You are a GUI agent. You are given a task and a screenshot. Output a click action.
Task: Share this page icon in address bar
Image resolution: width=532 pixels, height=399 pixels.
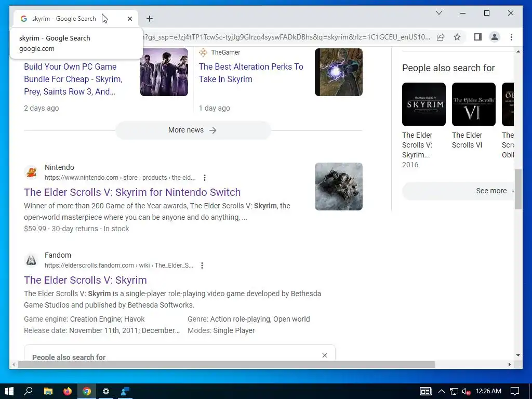click(x=441, y=37)
